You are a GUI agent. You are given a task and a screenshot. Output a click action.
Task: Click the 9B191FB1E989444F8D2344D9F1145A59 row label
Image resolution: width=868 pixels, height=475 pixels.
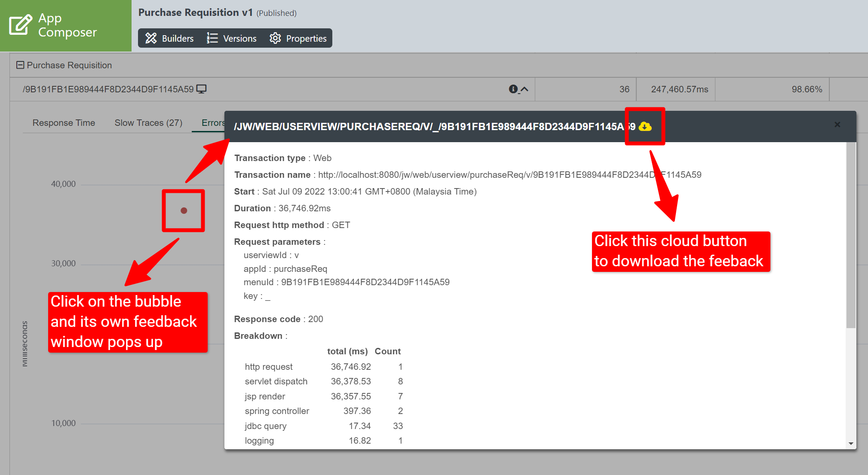point(108,89)
